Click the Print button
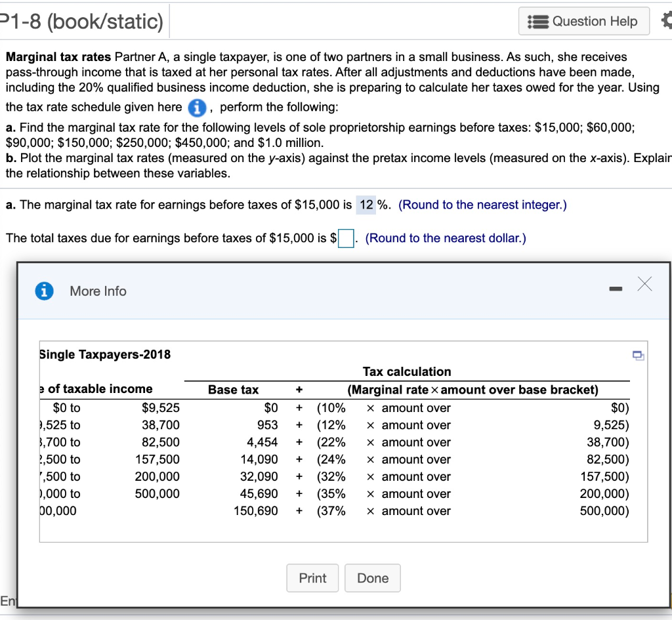672x620 pixels. (x=312, y=578)
